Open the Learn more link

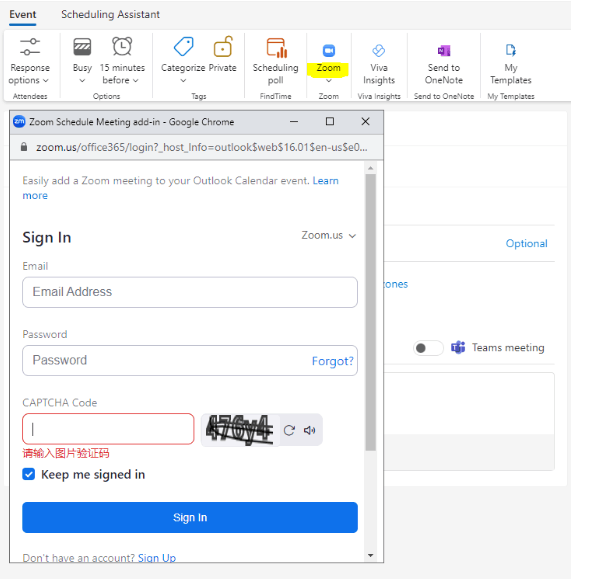(180, 188)
